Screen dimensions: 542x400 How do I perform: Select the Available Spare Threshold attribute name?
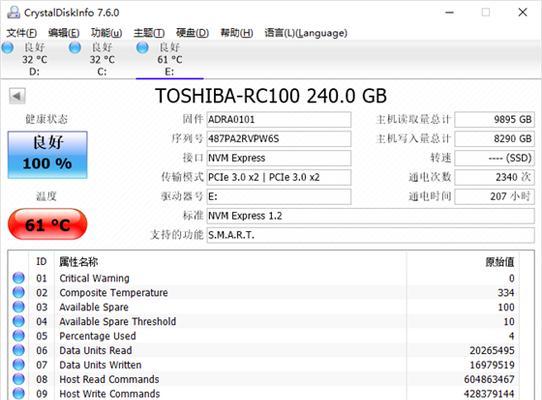coord(118,322)
